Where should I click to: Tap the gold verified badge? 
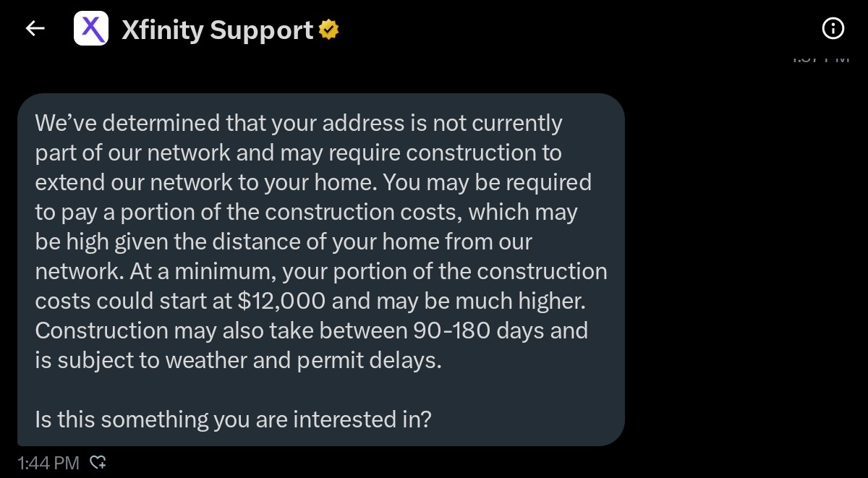pyautogui.click(x=329, y=30)
